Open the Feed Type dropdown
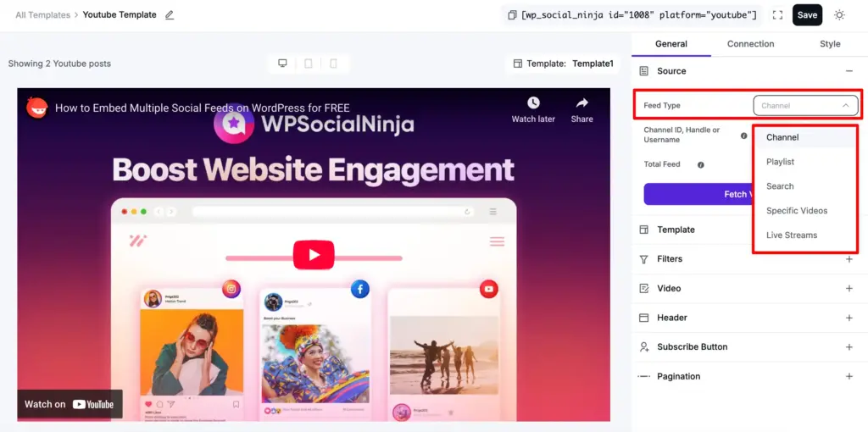The image size is (868, 432). 805,105
